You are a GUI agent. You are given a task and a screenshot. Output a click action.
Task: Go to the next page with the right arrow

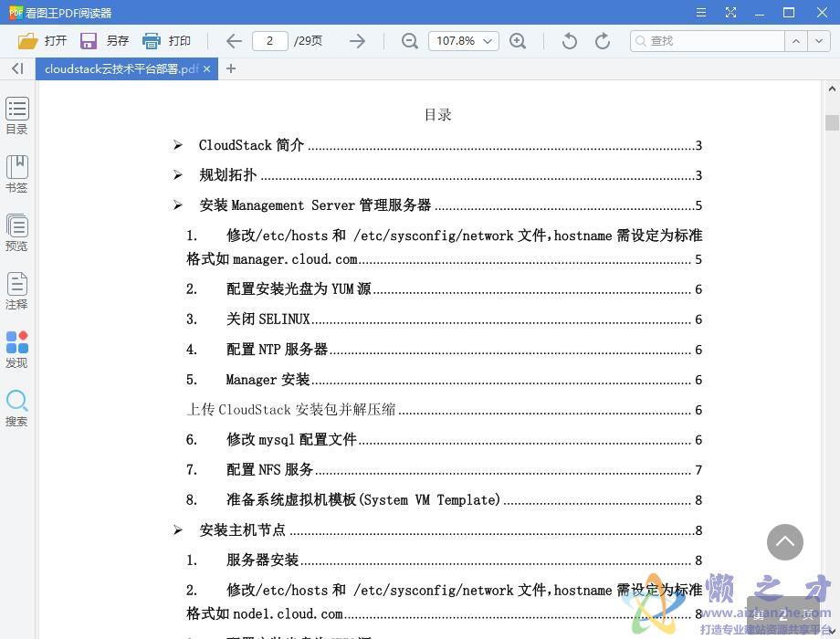click(x=357, y=41)
